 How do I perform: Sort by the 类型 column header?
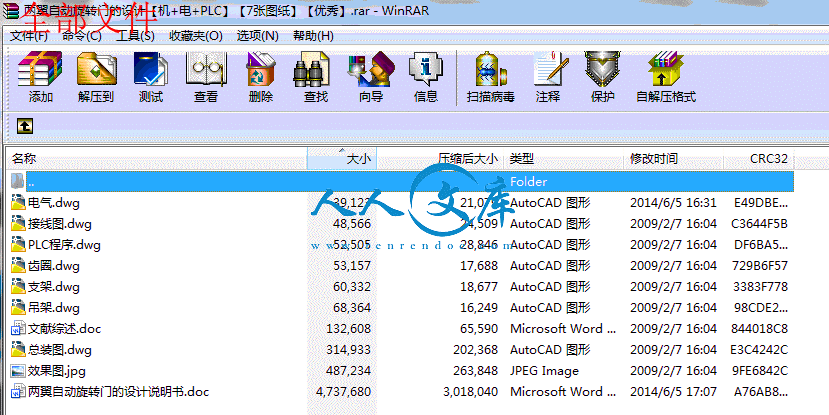[x=564, y=159]
